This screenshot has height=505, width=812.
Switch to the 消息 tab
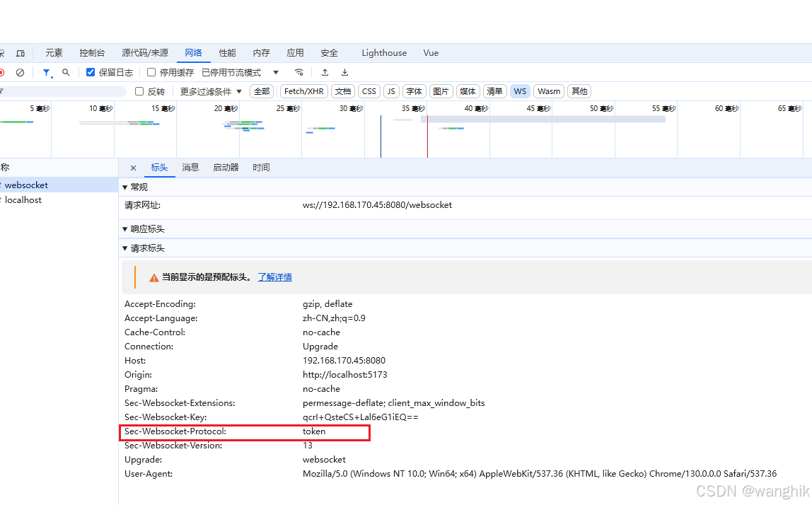click(190, 167)
